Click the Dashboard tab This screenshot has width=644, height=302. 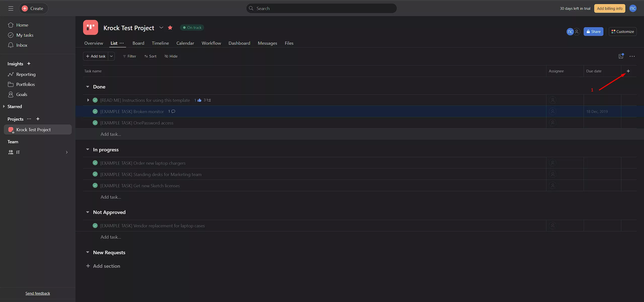click(239, 43)
